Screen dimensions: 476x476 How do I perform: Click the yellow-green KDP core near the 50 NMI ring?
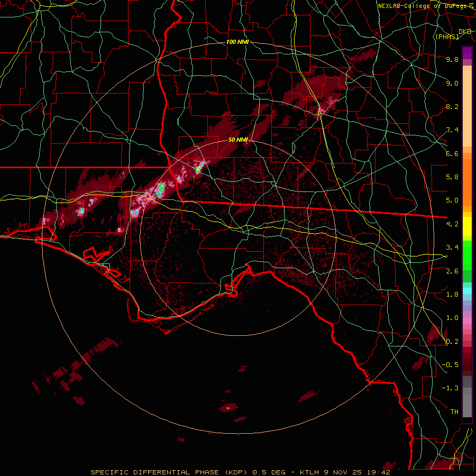(198, 168)
